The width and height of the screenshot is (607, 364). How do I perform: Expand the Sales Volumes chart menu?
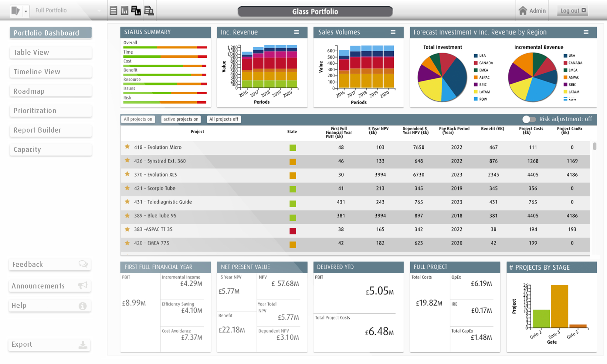pyautogui.click(x=394, y=32)
